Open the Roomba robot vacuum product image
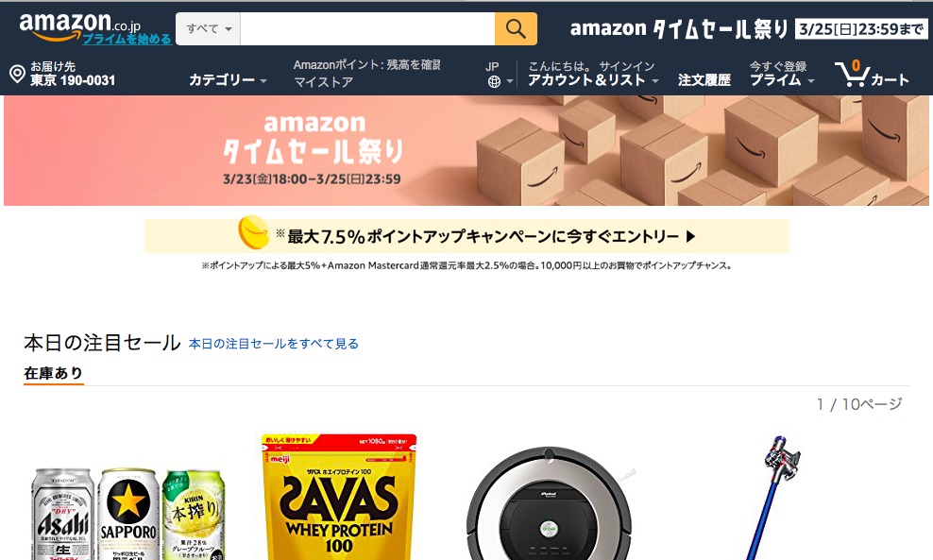 [x=550, y=504]
